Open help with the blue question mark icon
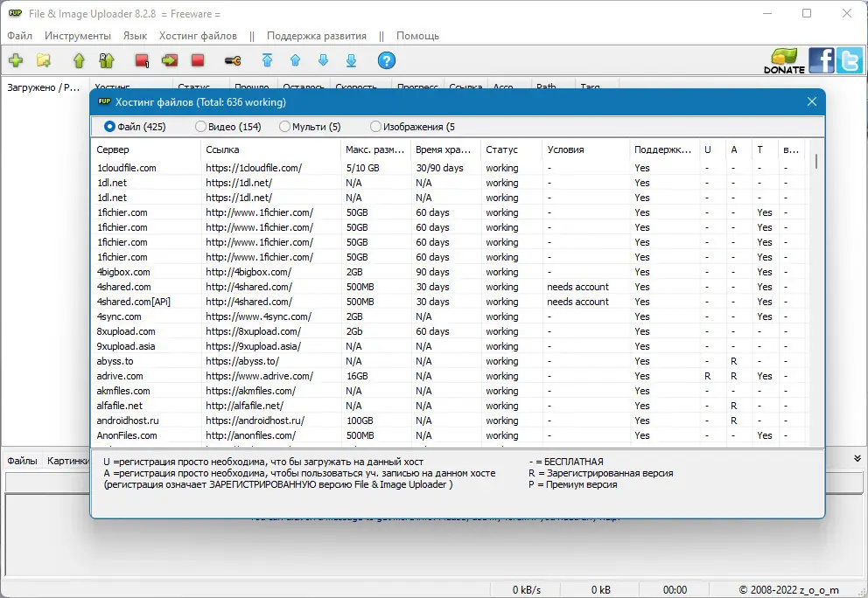The width and height of the screenshot is (868, 598). [387, 60]
